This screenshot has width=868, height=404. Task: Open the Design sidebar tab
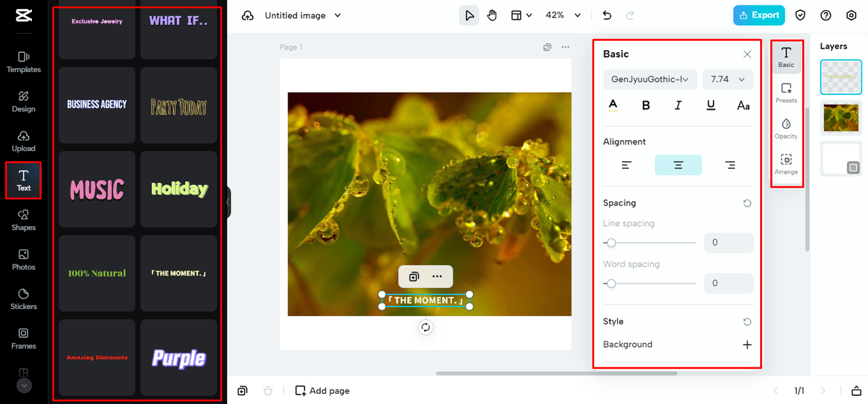24,102
